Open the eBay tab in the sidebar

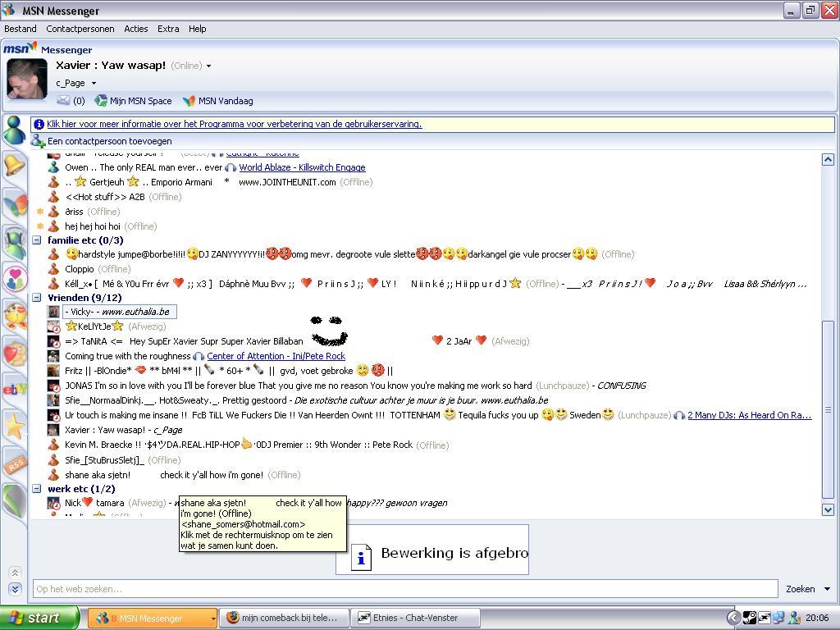[x=14, y=389]
